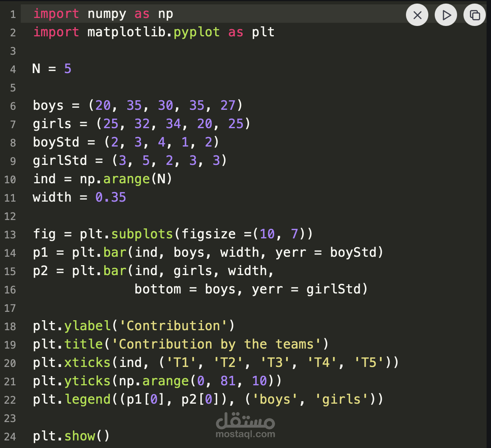Close the code editor with X button
The image size is (491, 448).
417,15
